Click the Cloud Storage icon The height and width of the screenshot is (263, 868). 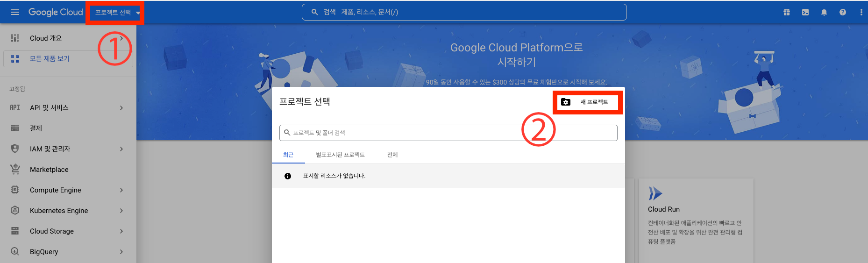15,231
